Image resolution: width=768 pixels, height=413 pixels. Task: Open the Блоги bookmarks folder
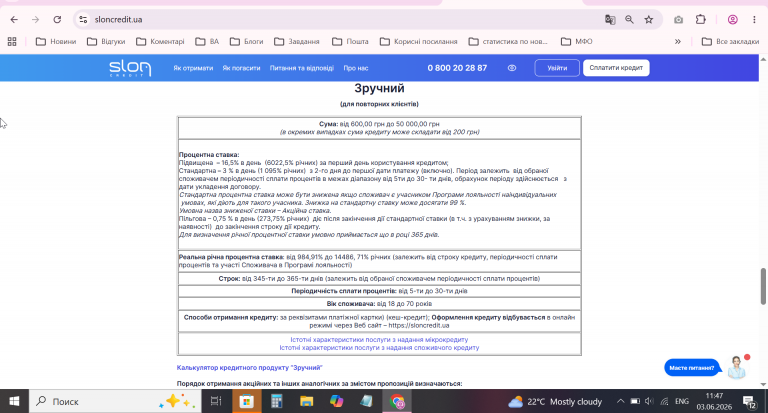click(x=247, y=42)
